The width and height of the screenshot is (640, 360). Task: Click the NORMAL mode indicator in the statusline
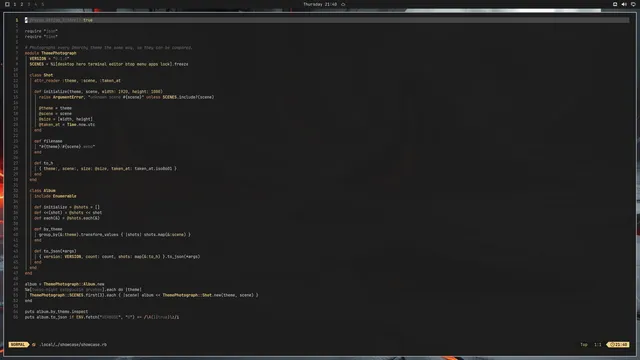tap(18, 344)
